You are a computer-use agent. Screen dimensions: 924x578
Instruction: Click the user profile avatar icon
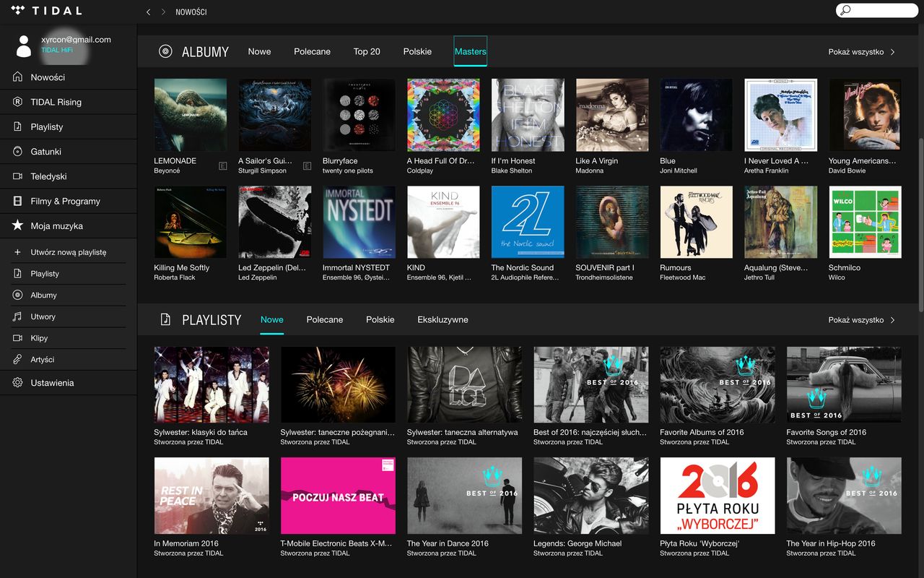click(x=24, y=46)
